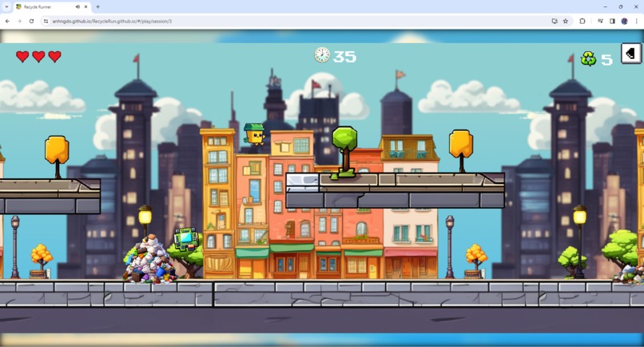Click the green recycle symbol score icon
This screenshot has height=347, width=644.
588,59
